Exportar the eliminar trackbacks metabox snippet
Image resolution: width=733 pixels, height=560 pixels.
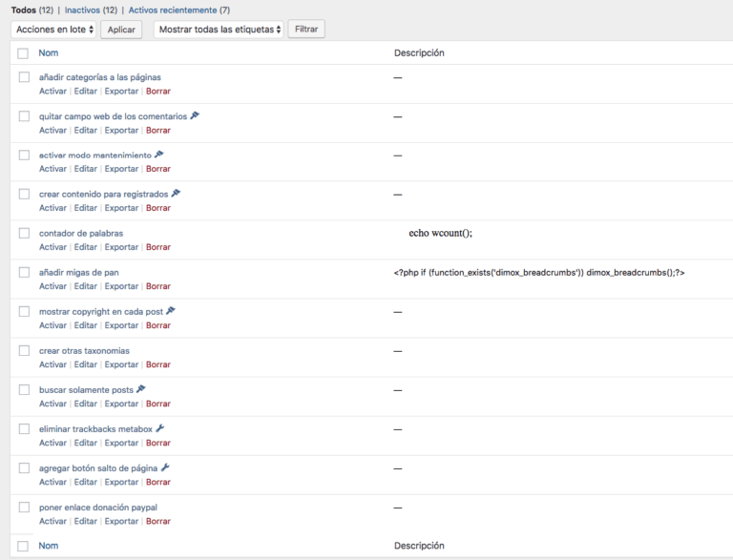pyautogui.click(x=121, y=444)
